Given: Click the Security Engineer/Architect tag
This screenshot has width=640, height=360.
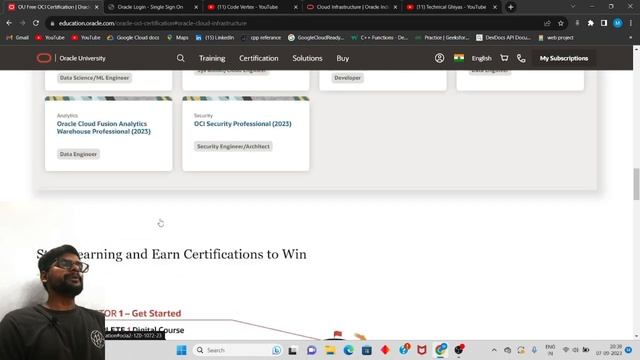Looking at the screenshot, I should point(233,146).
